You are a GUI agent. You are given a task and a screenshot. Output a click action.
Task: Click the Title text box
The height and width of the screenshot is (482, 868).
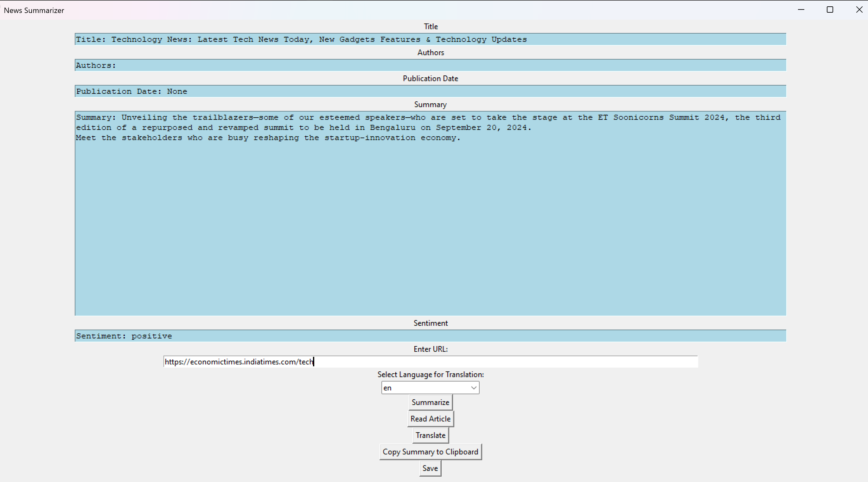430,39
